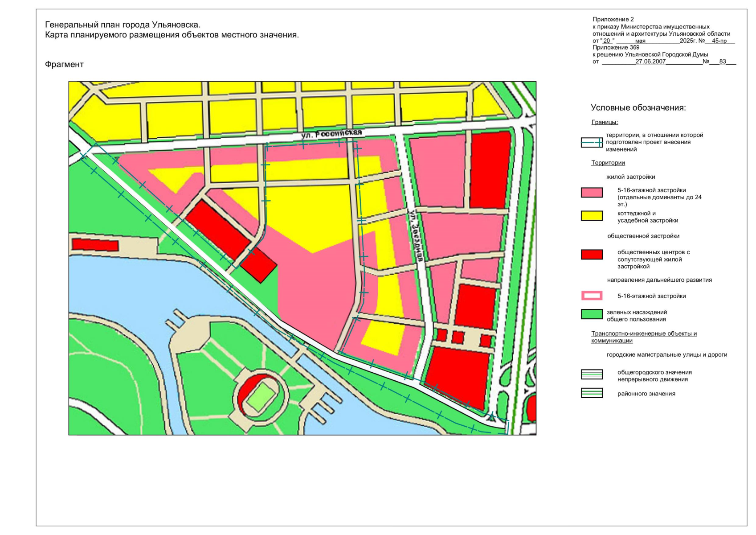Screen dimensions: 756x535
Task: Click the stadium's green field on map
Action: 261,396
